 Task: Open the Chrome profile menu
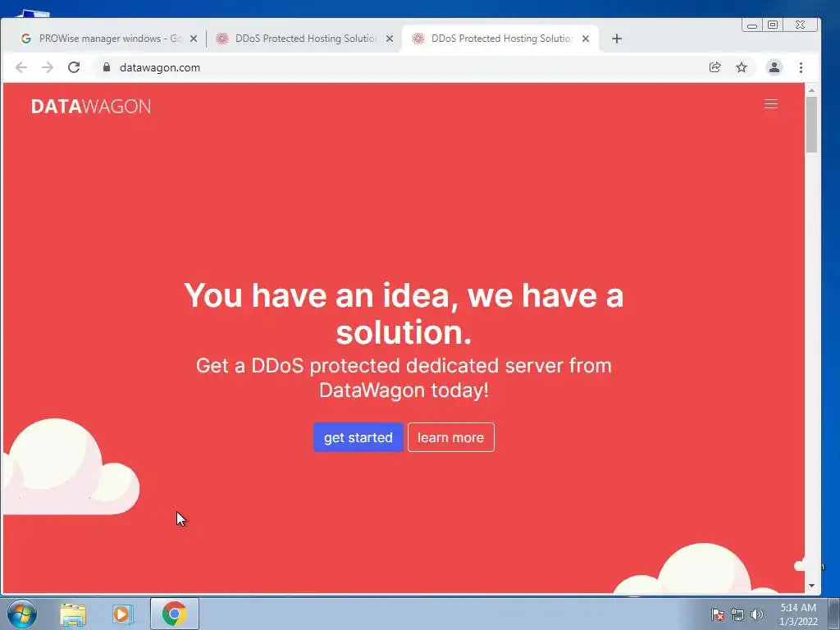[x=774, y=67]
